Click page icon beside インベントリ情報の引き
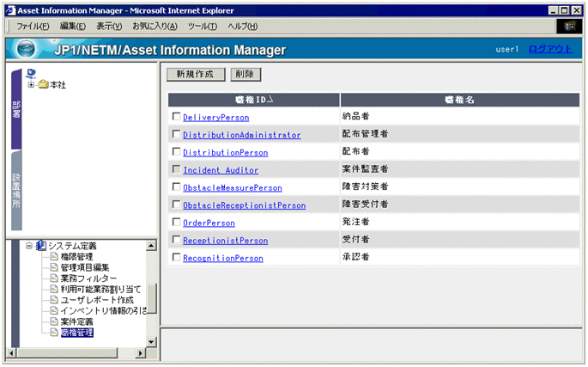The width and height of the screenshot is (588, 367). pos(54,310)
